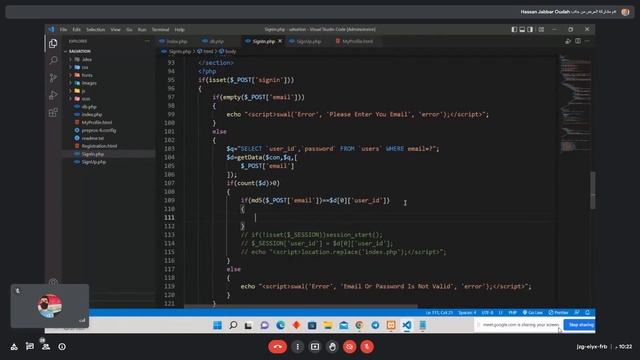Open the Run and Debug view

pyautogui.click(x=53, y=95)
